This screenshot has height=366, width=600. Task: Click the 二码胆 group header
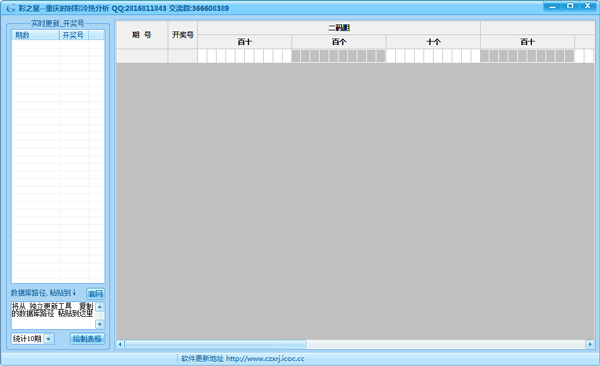(339, 28)
